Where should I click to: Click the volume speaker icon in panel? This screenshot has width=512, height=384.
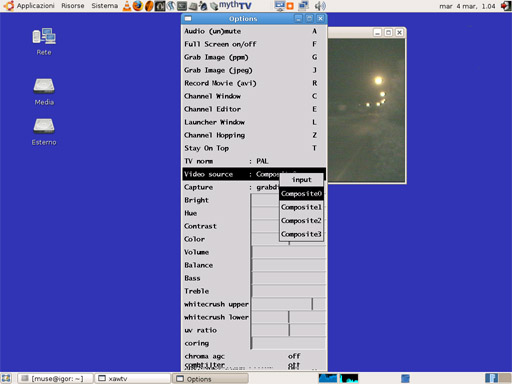coord(320,6)
